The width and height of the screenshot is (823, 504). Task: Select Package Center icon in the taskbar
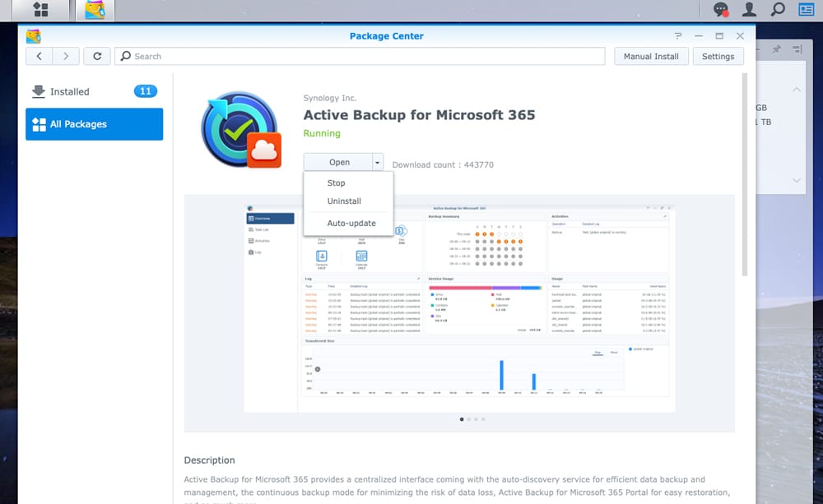click(x=95, y=9)
